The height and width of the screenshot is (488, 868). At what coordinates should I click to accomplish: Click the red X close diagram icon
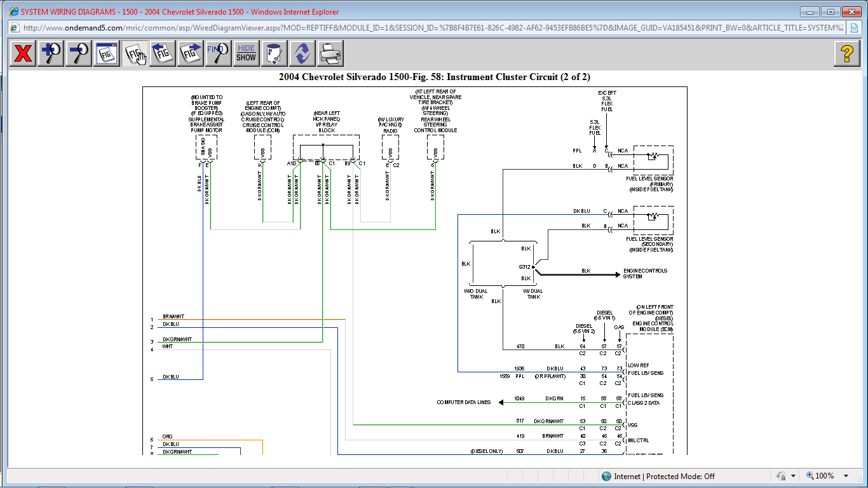pos(23,53)
